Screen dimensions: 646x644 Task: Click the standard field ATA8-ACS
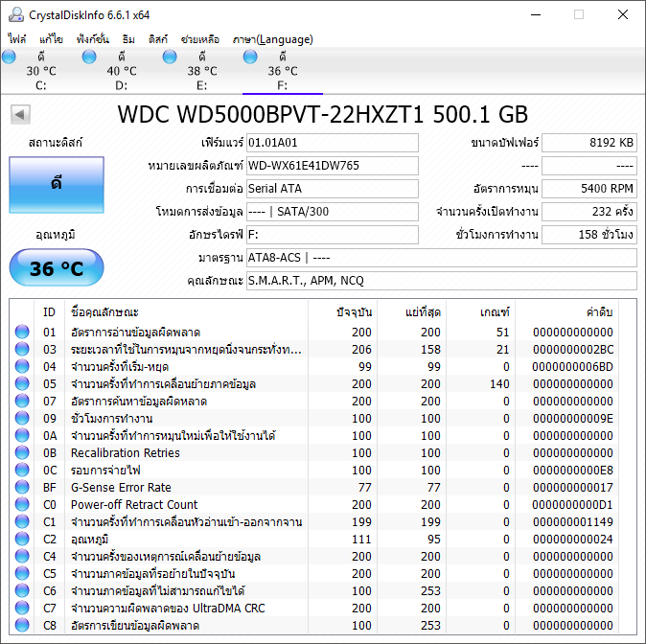442,258
